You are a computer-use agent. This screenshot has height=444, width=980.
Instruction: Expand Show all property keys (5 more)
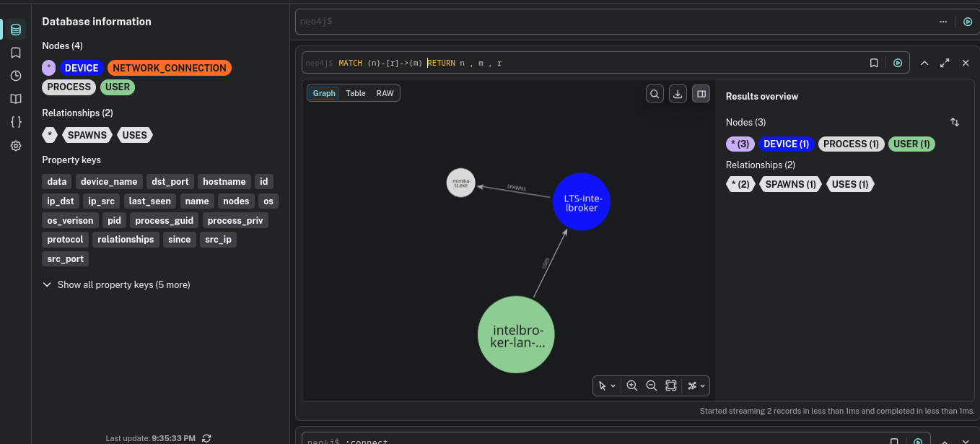[116, 285]
